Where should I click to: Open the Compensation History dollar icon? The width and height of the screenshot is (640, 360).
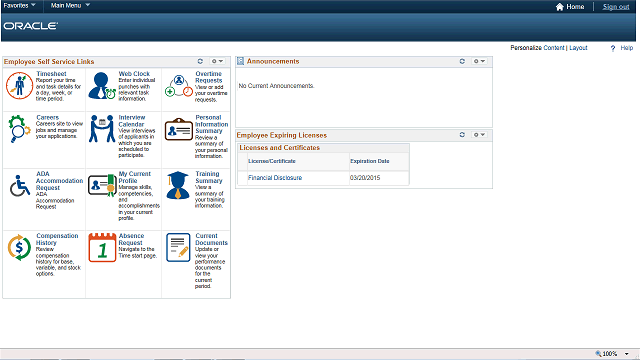(19, 247)
